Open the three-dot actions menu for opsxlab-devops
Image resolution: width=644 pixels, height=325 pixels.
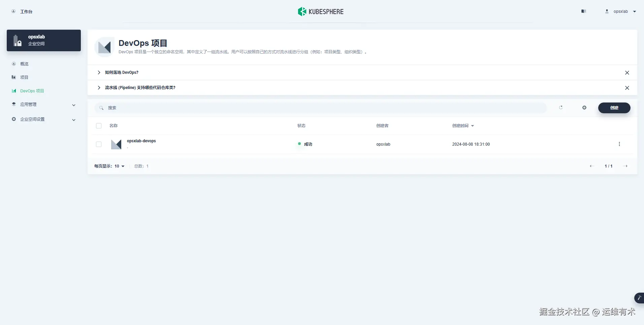[619, 144]
